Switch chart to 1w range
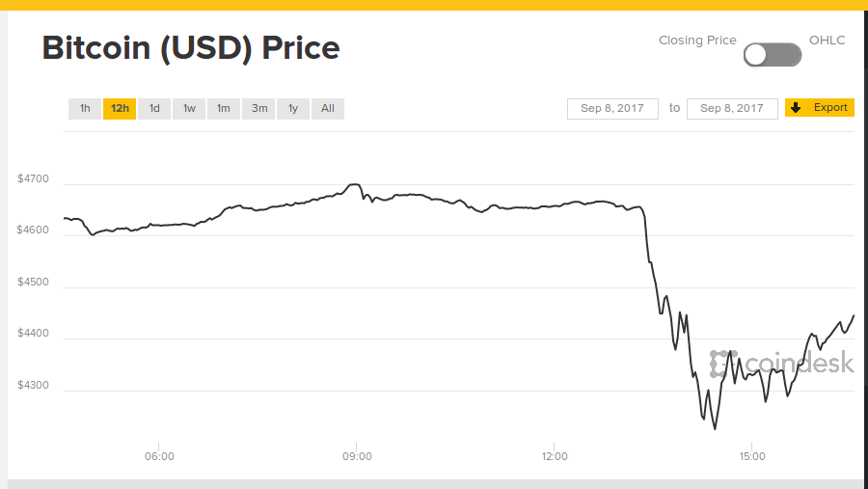Screen dimensions: 868x489 pos(189,109)
